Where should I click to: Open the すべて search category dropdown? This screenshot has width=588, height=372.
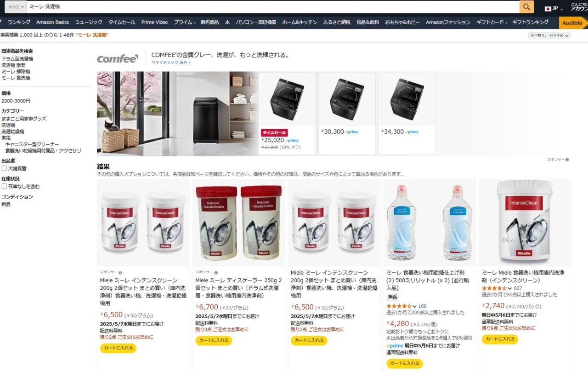16,7
